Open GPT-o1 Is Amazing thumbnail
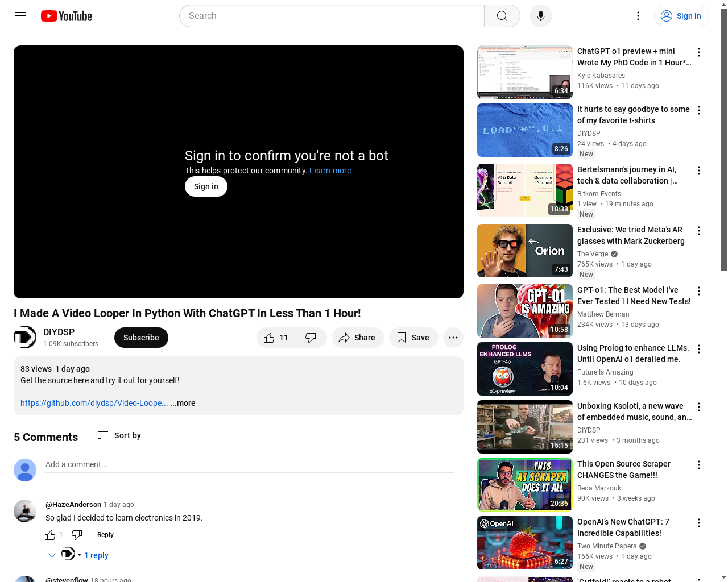Viewport: 728px width, 582px height. pyautogui.click(x=525, y=311)
